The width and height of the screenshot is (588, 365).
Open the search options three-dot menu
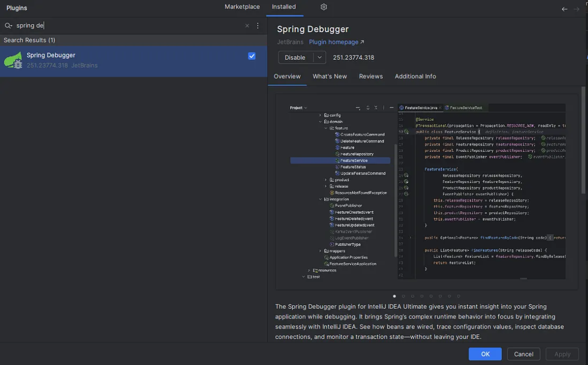pyautogui.click(x=258, y=26)
